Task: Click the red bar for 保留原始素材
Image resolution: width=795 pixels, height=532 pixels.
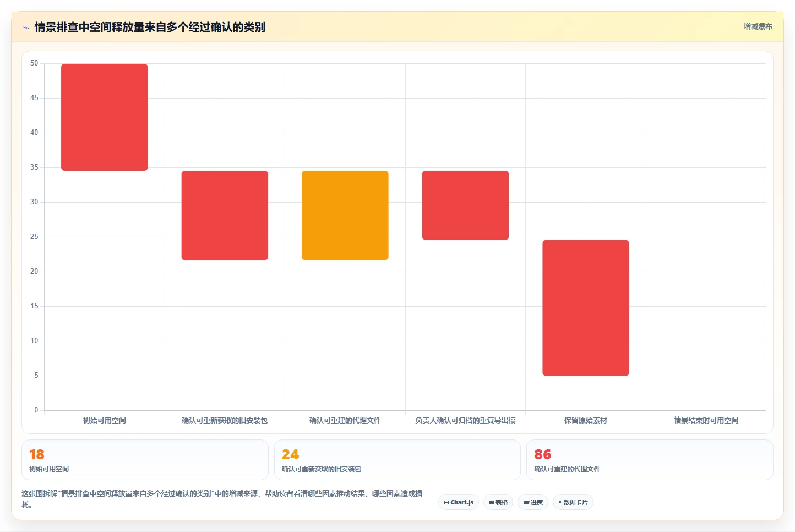Action: click(x=586, y=308)
